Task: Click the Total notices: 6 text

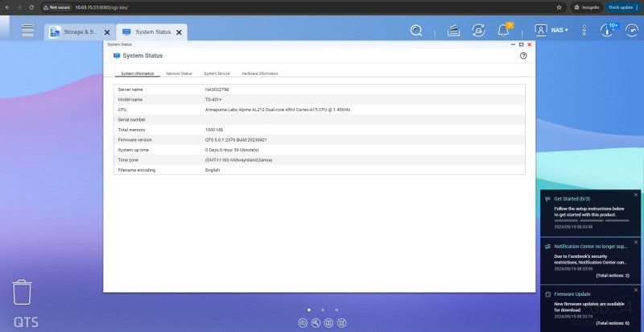Action: (613, 323)
